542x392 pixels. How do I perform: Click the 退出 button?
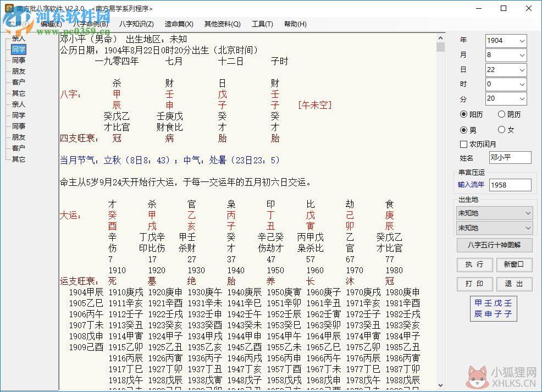(514, 284)
